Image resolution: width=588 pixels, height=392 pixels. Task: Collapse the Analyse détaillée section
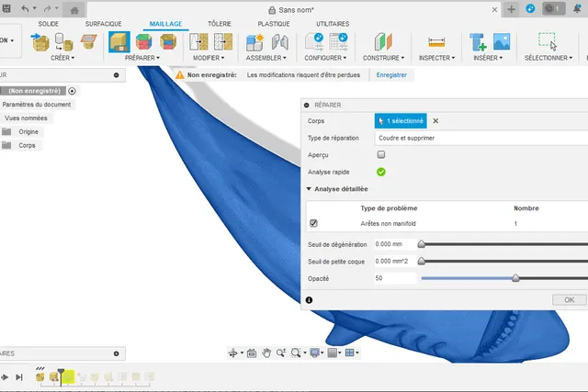(x=309, y=189)
